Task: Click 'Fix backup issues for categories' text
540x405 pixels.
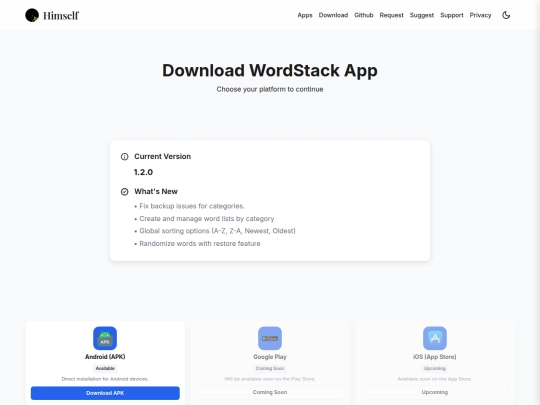Action: click(x=192, y=206)
